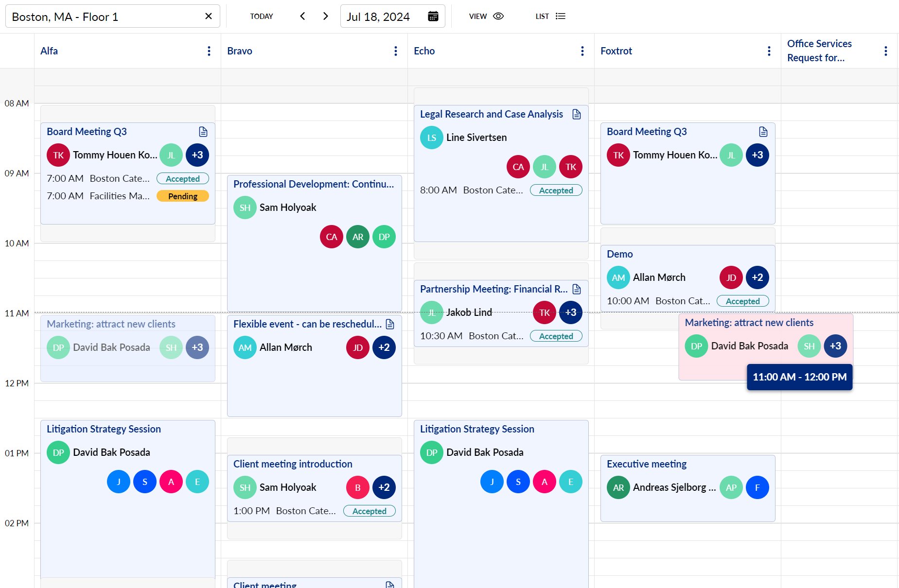Click SH avatar of Sam Holyoak in Professional Development
This screenshot has width=899, height=588.
click(x=245, y=208)
